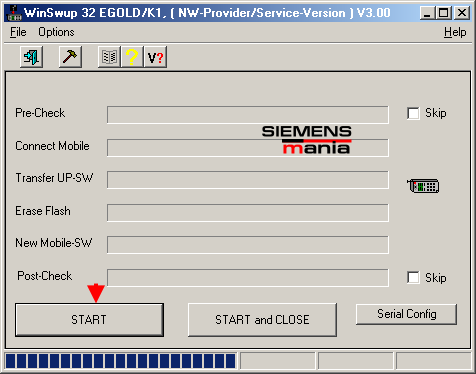Screen dimensions: 476x374
Task: Click the Transfer UP-SW progress field
Action: (x=248, y=180)
